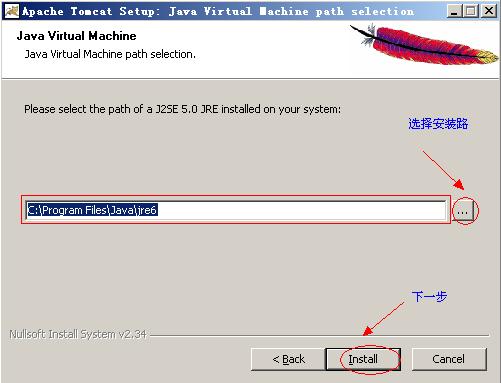The height and width of the screenshot is (383, 501).
Task: Click the 'Java Virtual Machine path selection.' subtitle
Action: (110, 54)
